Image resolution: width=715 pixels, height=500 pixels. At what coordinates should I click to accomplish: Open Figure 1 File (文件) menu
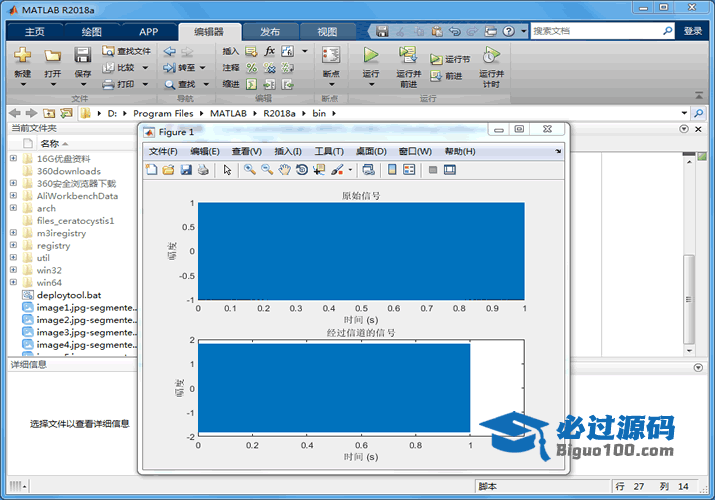coord(163,151)
